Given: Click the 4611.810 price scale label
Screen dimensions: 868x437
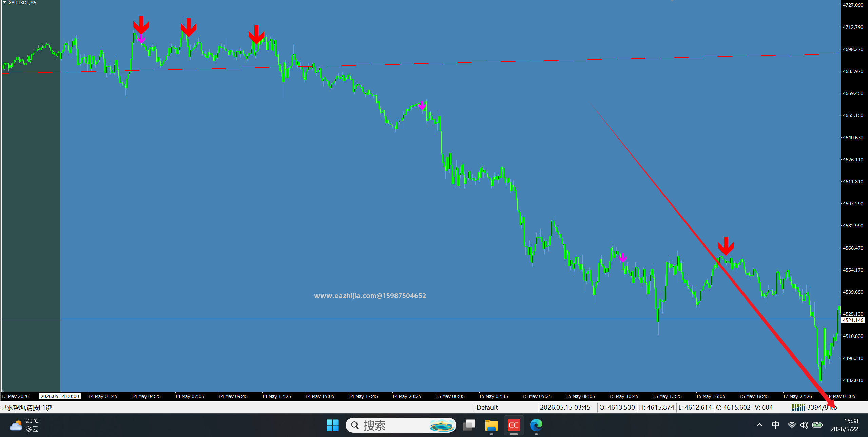Looking at the screenshot, I should (853, 182).
